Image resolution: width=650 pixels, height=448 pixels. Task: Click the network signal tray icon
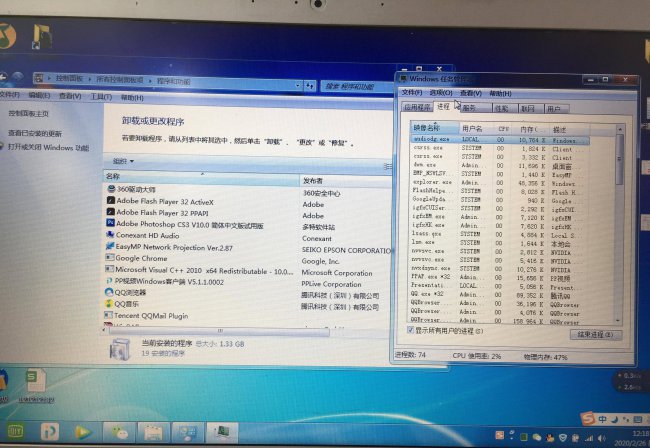589,438
